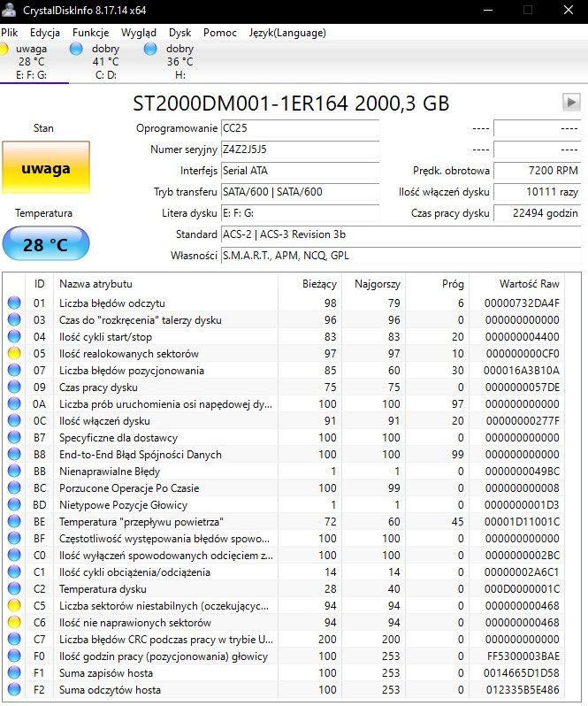The width and height of the screenshot is (588, 706).
Task: Click the blue status icon for attribute F1
Action: click(x=14, y=672)
